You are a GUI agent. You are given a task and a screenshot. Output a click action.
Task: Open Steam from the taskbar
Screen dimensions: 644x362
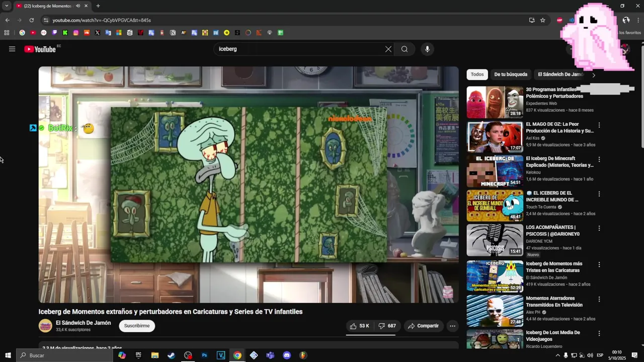pos(172,355)
